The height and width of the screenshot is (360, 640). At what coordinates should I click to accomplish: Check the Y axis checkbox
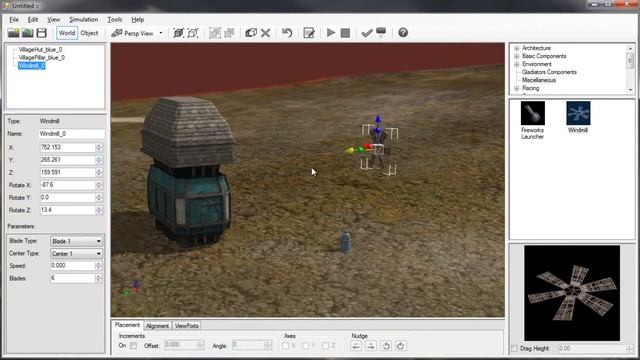click(x=305, y=346)
